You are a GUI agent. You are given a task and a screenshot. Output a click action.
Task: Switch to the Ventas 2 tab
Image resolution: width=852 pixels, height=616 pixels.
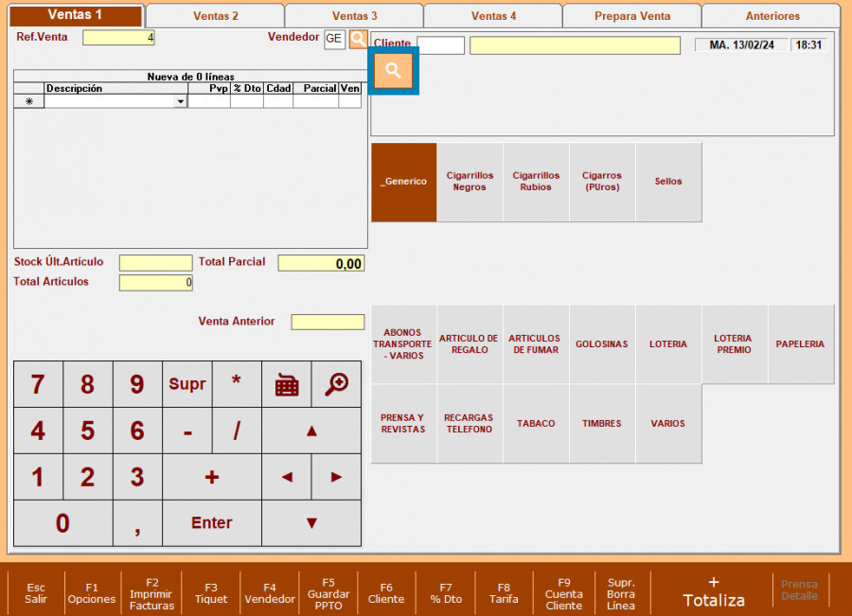215,16
